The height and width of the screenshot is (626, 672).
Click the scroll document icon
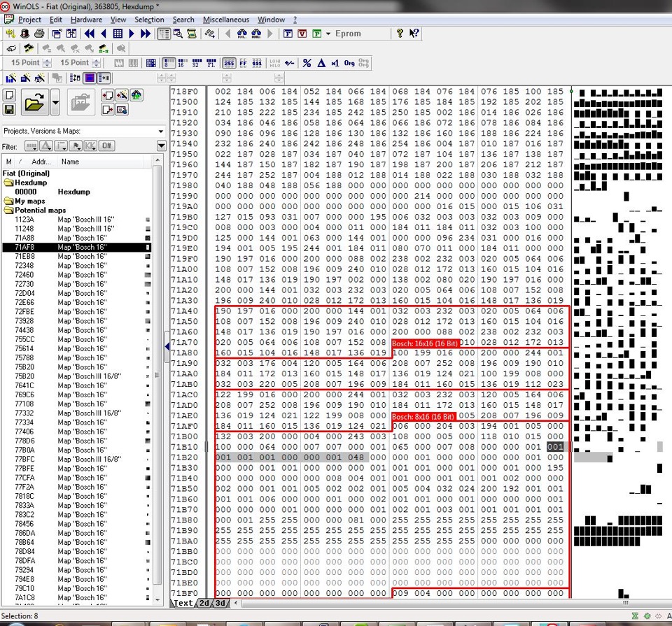(192, 34)
